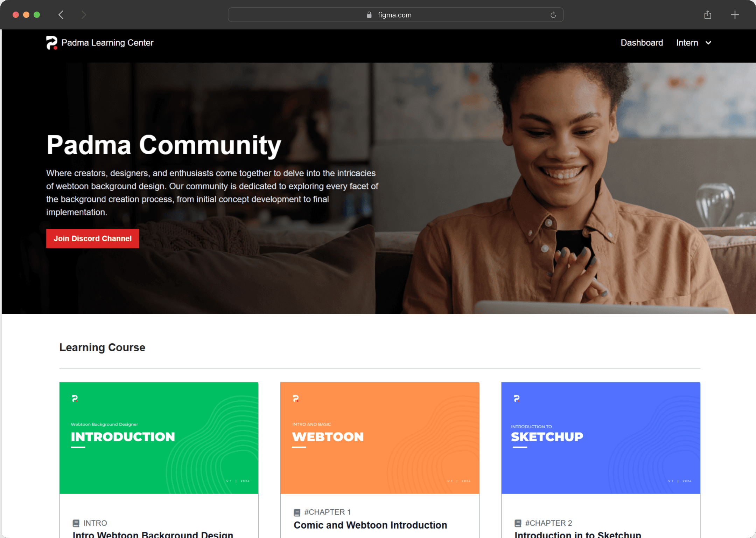Screen dimensions: 756x538
Task: Click the lock icon beside figma.com
Action: pyautogui.click(x=369, y=15)
